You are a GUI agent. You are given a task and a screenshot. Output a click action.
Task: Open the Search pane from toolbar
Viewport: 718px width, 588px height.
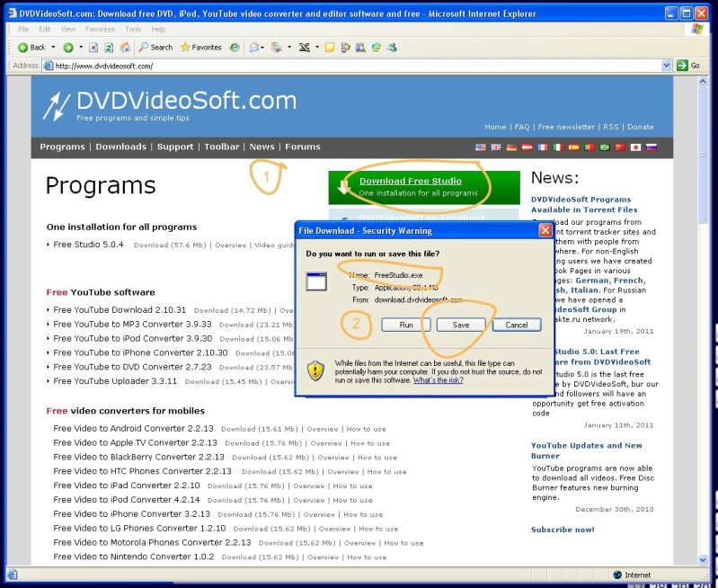coord(155,48)
